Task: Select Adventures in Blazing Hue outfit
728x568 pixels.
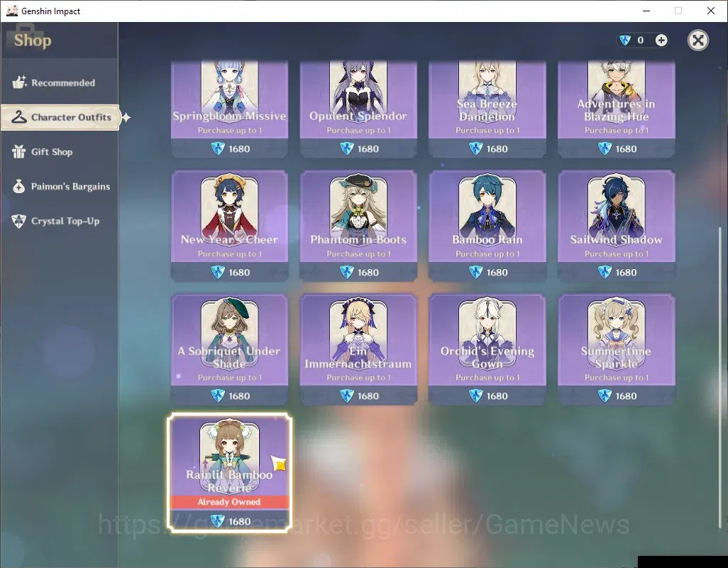Action: (x=616, y=109)
